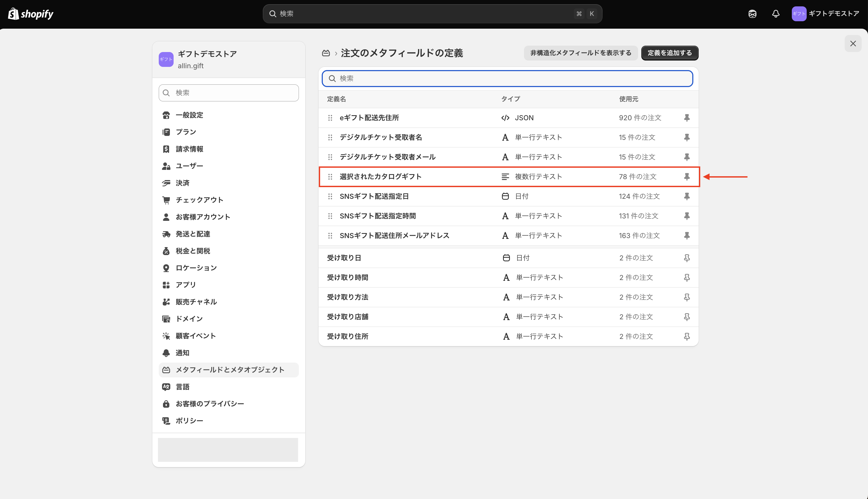
Task: Focus the definitions 検索 search field
Action: coord(507,79)
